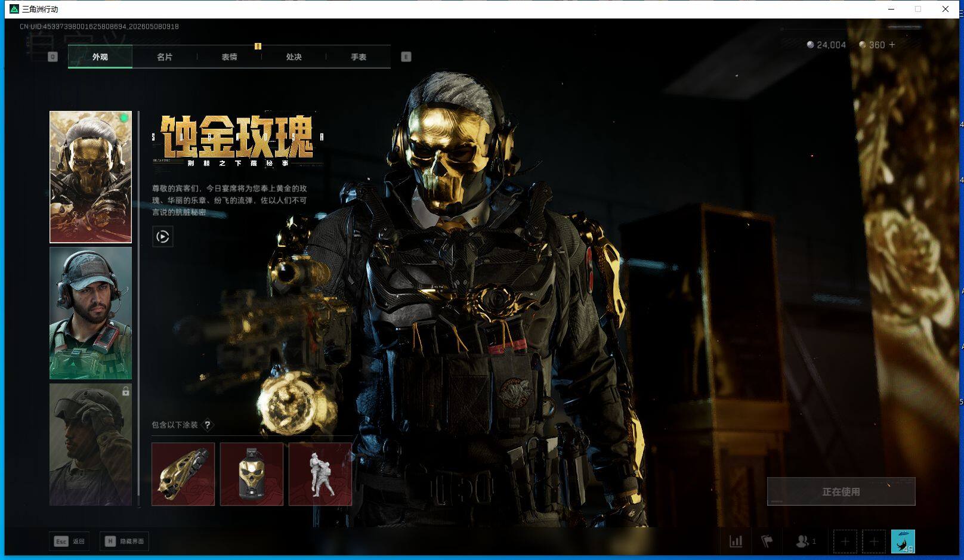View the white execution statue item

click(x=320, y=474)
